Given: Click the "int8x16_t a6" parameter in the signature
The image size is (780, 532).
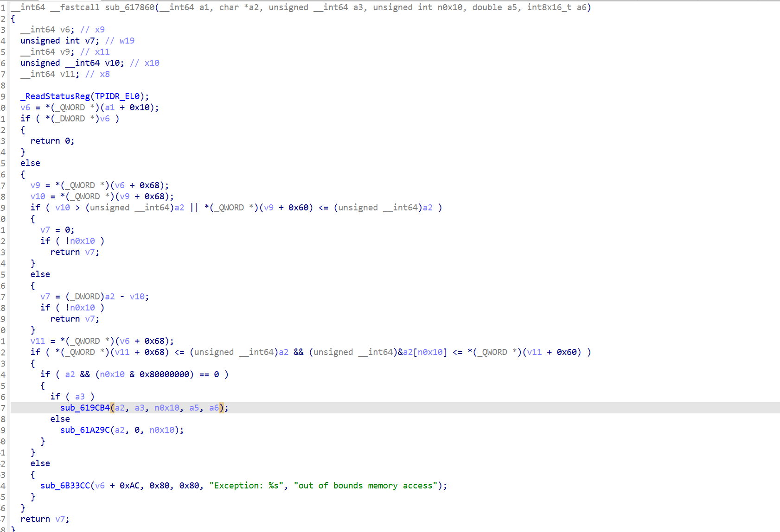Looking at the screenshot, I should click(556, 7).
